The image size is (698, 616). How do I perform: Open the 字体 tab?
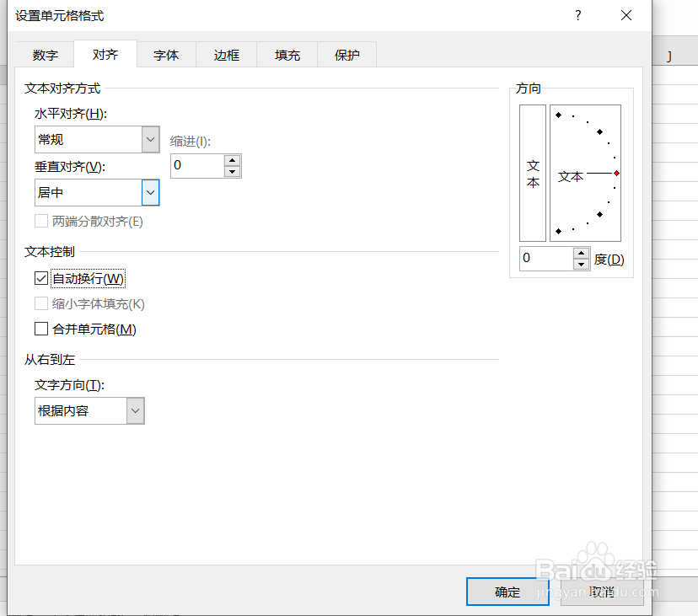pos(166,55)
